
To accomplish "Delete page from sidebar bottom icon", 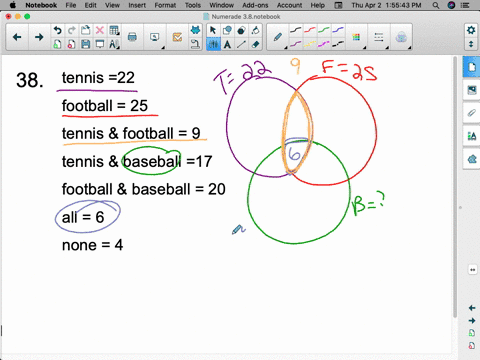I will [472, 346].
